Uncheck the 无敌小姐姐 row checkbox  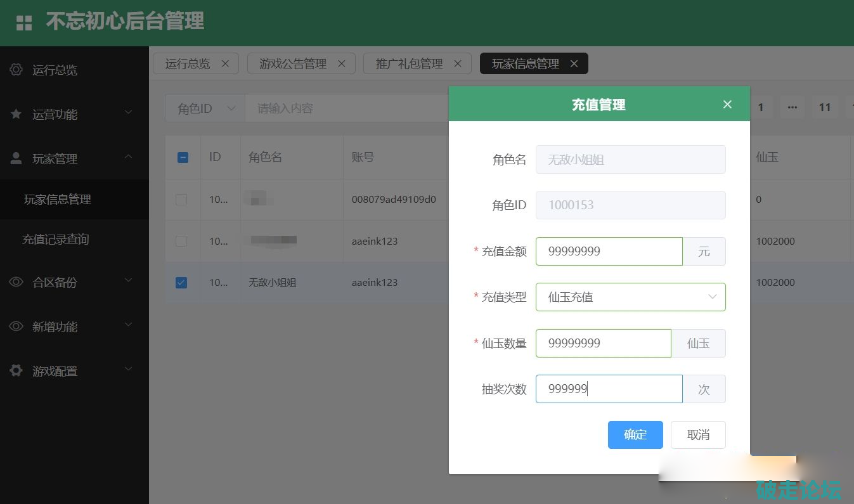coord(181,283)
